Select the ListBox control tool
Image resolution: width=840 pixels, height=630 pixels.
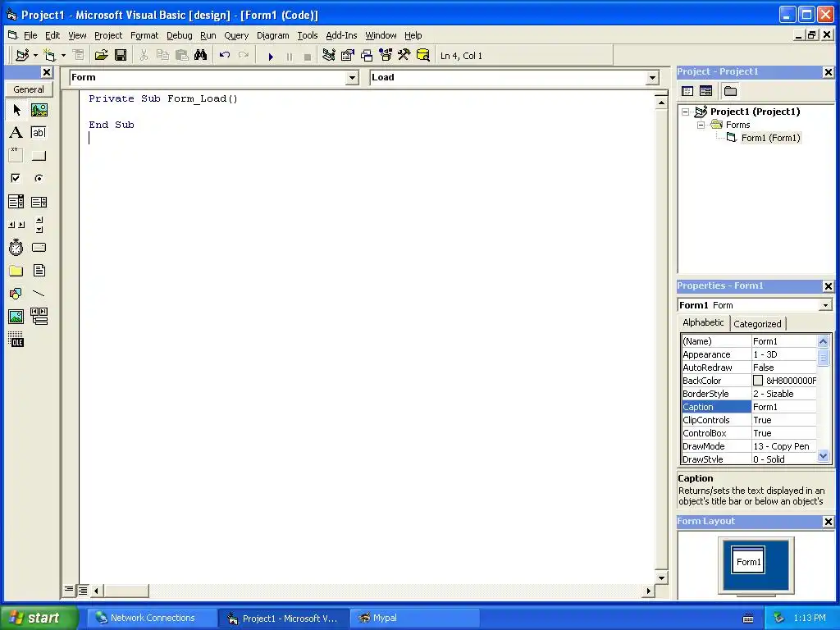pyautogui.click(x=39, y=202)
